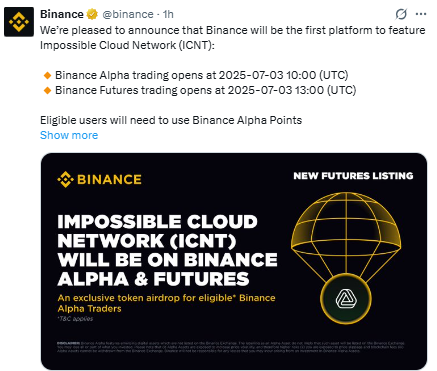This screenshot has height=371, width=437.
Task: Click the banner headline IMPOSSIBLE CLOUD NETWORK
Action: (167, 250)
